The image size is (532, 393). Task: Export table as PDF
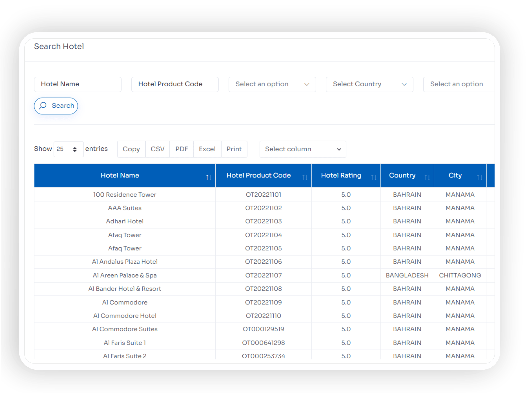coord(182,149)
